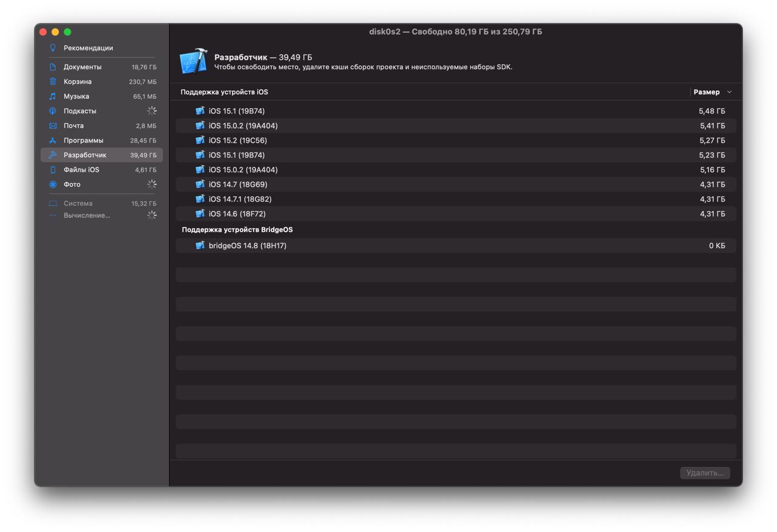
Task: Click the 39,49 ГБ value in the sidebar
Action: [x=143, y=155]
